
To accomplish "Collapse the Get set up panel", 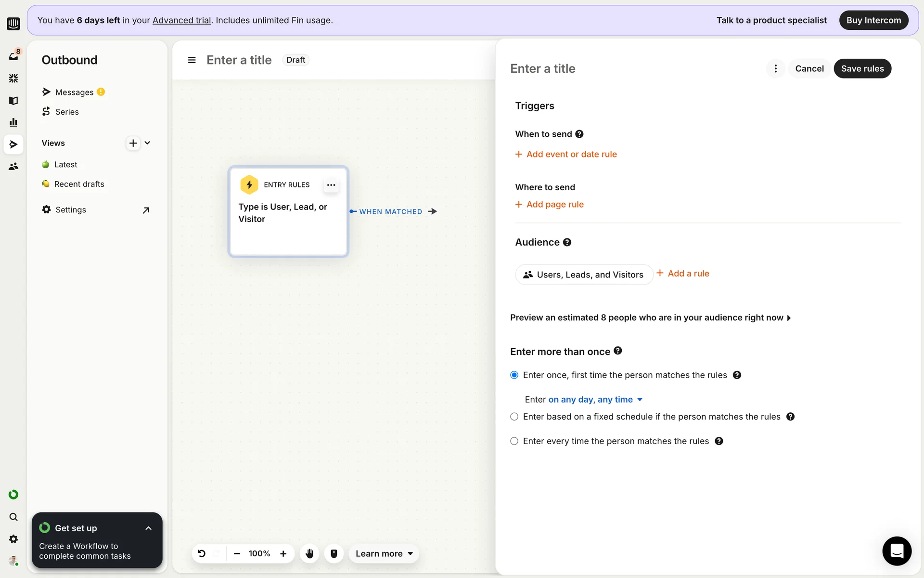I will [148, 528].
